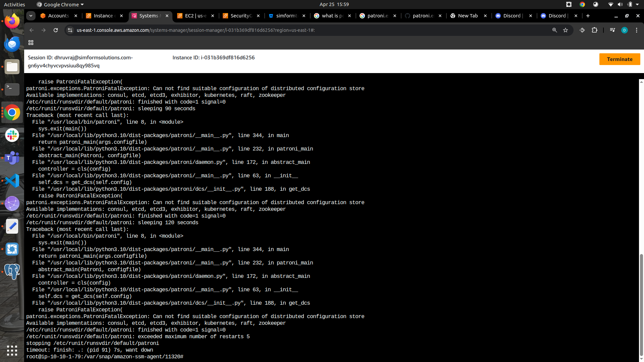This screenshot has width=644, height=362.
Task: Switch to the Accounts tab
Action: click(58, 16)
